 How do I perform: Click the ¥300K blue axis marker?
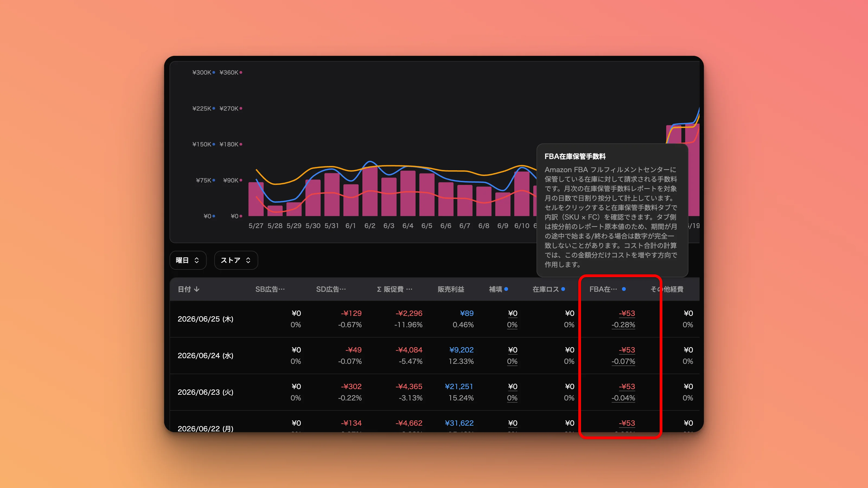click(x=214, y=72)
